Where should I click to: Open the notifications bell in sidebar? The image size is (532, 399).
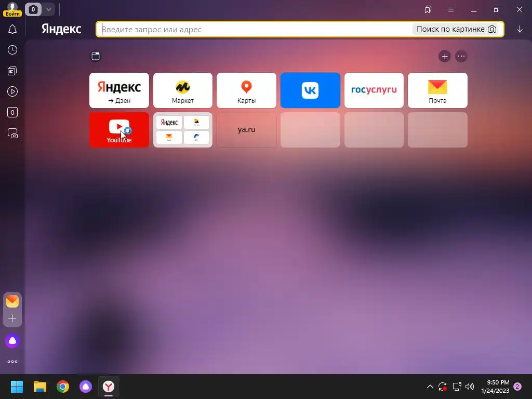tap(12, 30)
